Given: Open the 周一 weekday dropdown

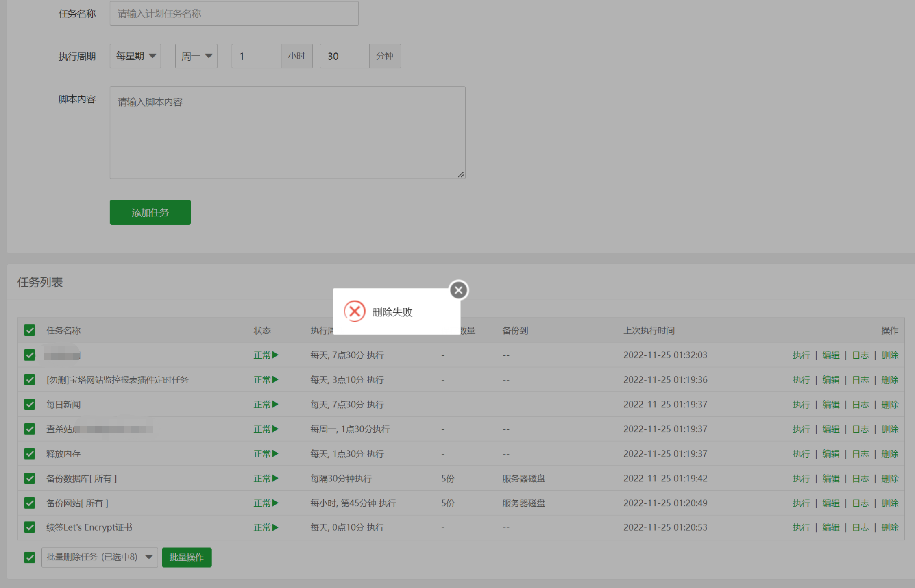Looking at the screenshot, I should pyautogui.click(x=196, y=56).
